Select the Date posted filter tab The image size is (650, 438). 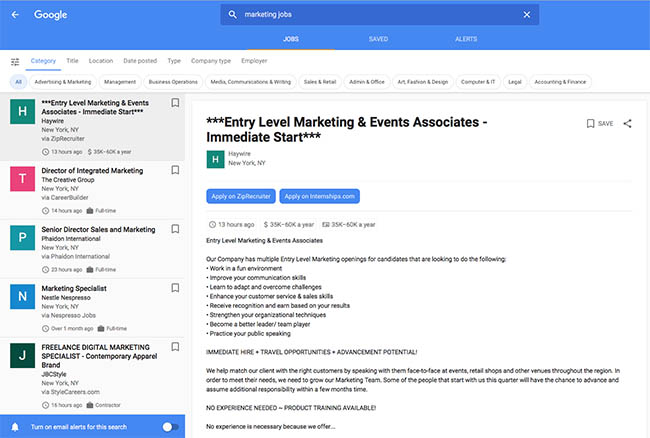point(140,61)
